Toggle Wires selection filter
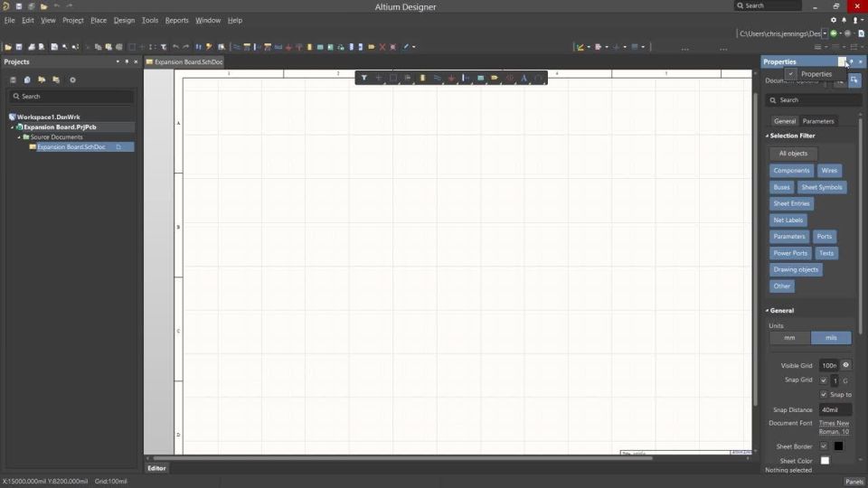 tap(829, 171)
